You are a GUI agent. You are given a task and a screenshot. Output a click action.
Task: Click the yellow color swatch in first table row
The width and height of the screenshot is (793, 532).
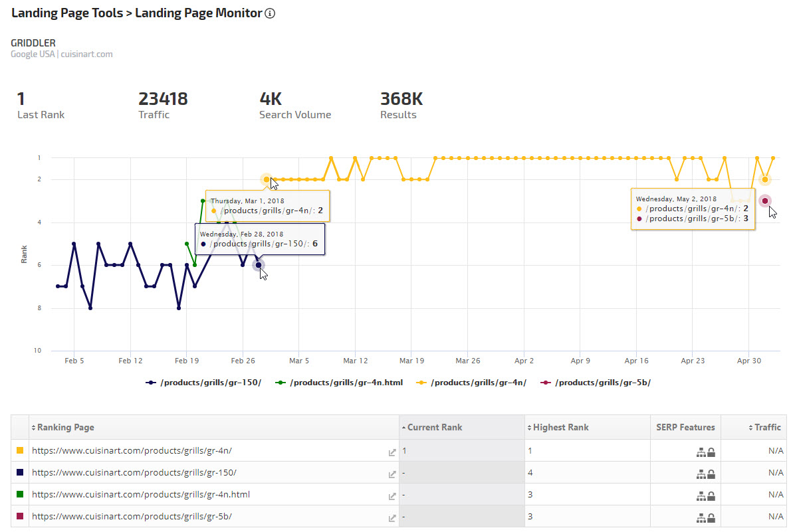point(20,451)
